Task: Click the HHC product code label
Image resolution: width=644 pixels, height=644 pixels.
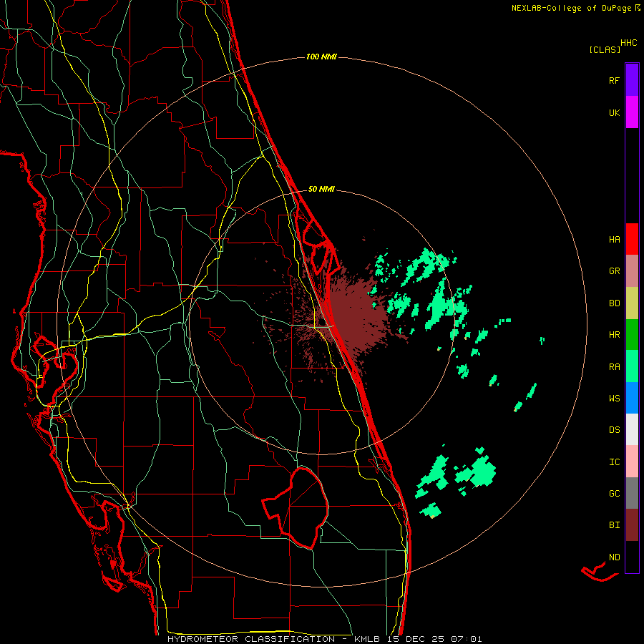Action: pyautogui.click(x=629, y=43)
